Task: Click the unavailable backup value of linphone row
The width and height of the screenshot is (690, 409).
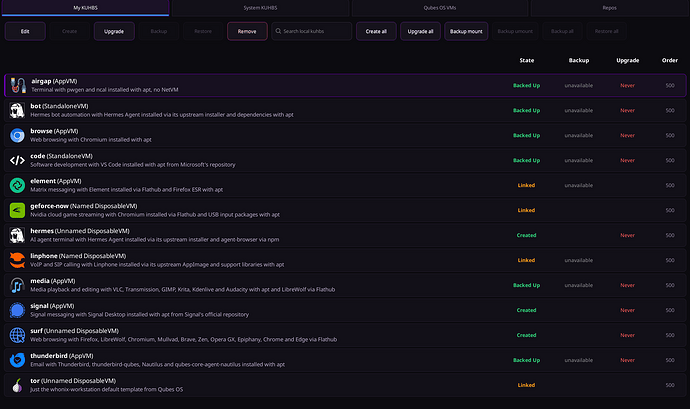Action: point(579,260)
